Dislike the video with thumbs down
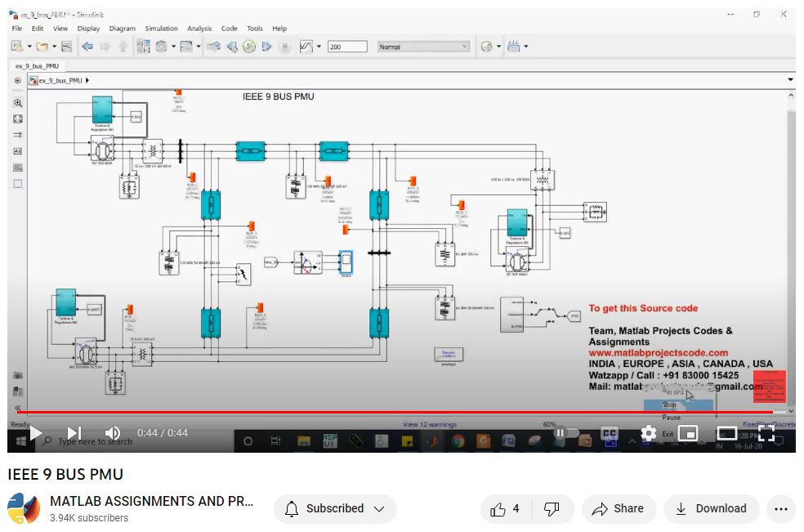Screen dimensions: 804x532 pos(552,509)
